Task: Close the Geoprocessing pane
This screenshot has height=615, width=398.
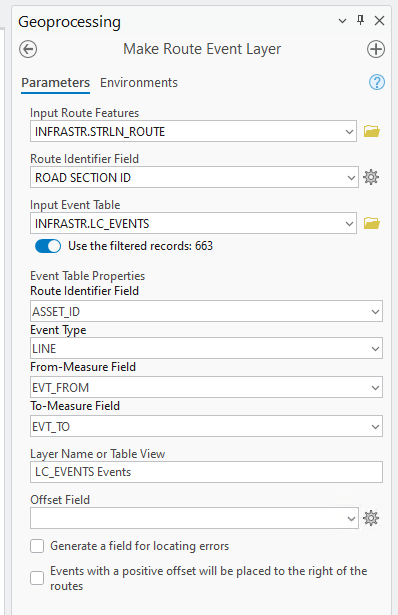Action: (x=379, y=20)
